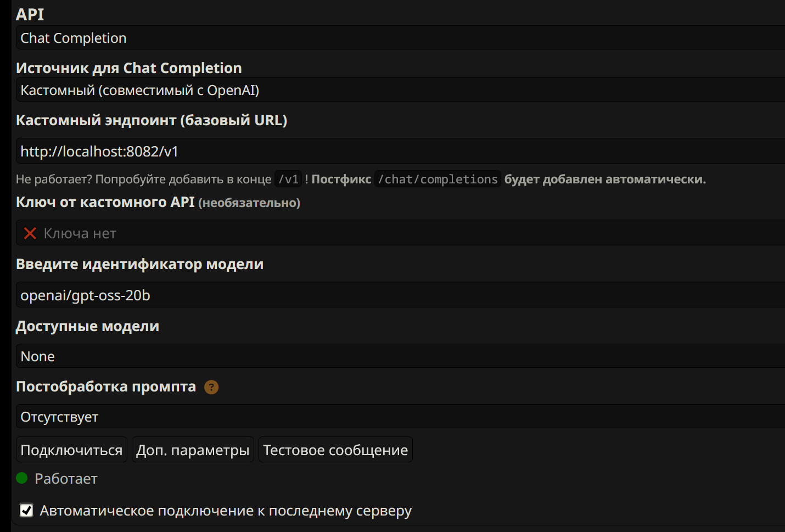785x532 pixels.
Task: Toggle the auto-connect to last server checkbox
Action: pyautogui.click(x=26, y=511)
